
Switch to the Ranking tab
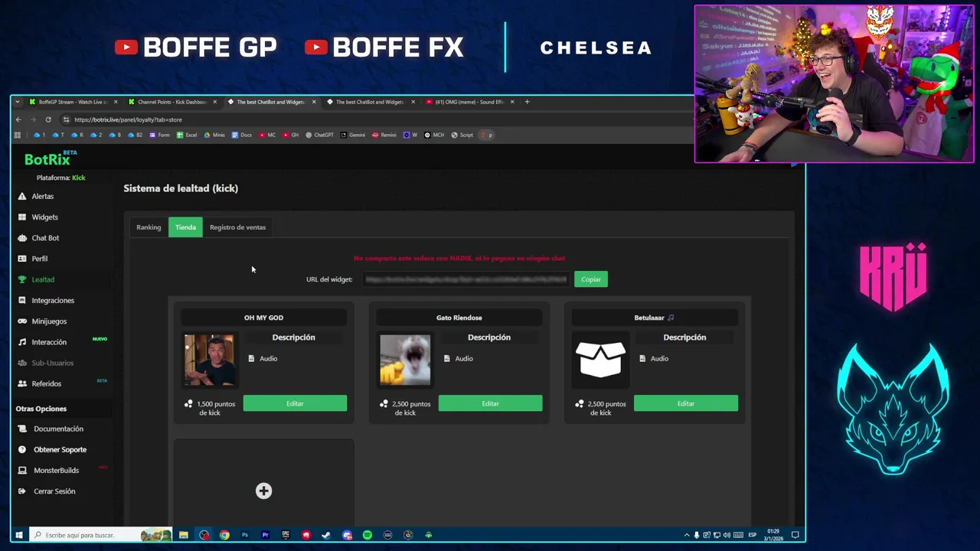(x=149, y=227)
